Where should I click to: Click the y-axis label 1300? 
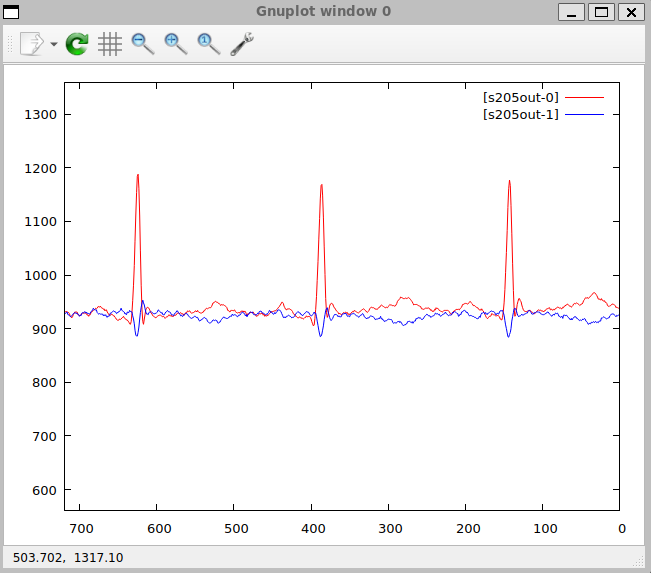40,115
